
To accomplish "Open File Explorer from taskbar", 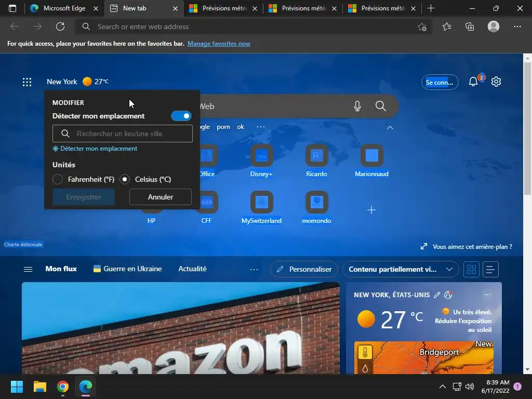I will 39,387.
